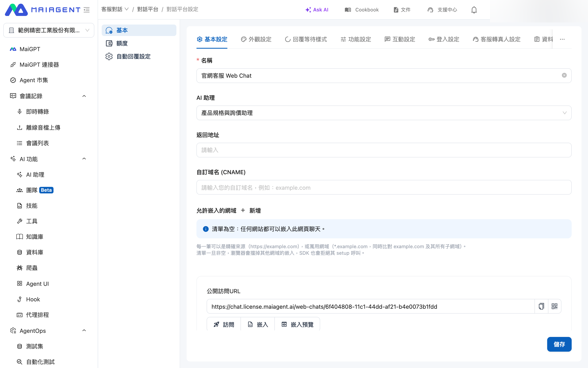
Task: Click the 儲存 save button
Action: pyautogui.click(x=559, y=344)
